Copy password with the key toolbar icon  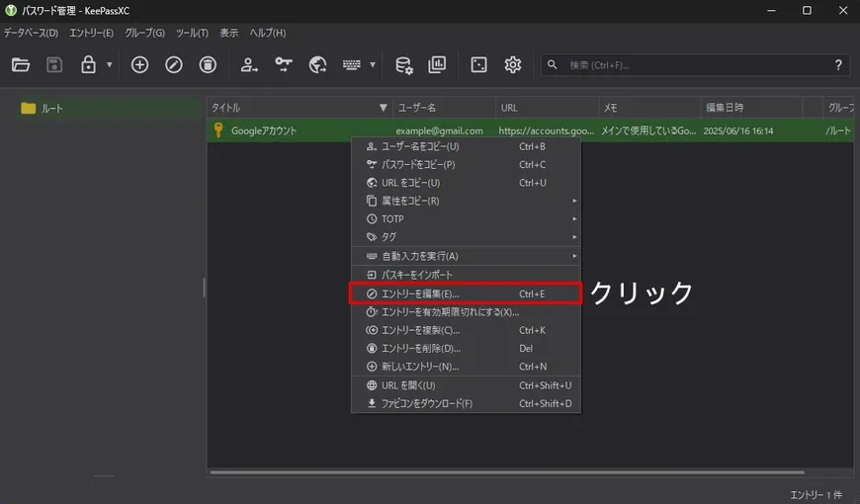point(284,64)
